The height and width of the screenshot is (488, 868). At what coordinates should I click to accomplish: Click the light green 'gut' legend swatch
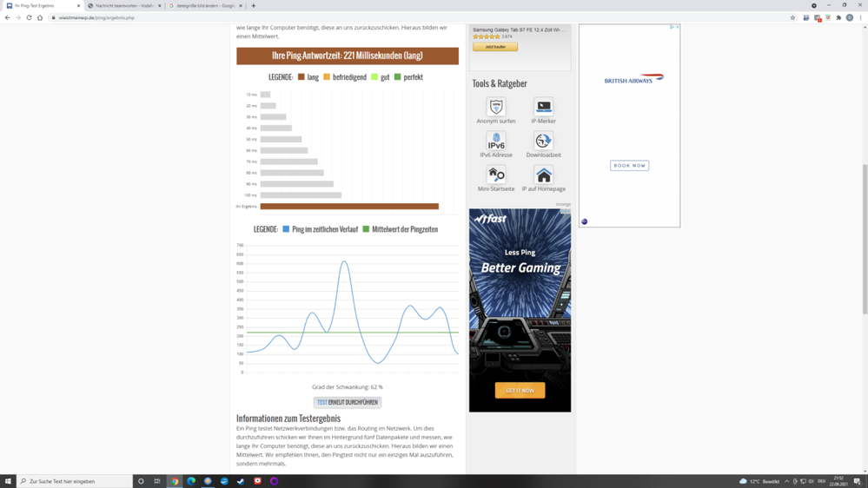tap(374, 77)
